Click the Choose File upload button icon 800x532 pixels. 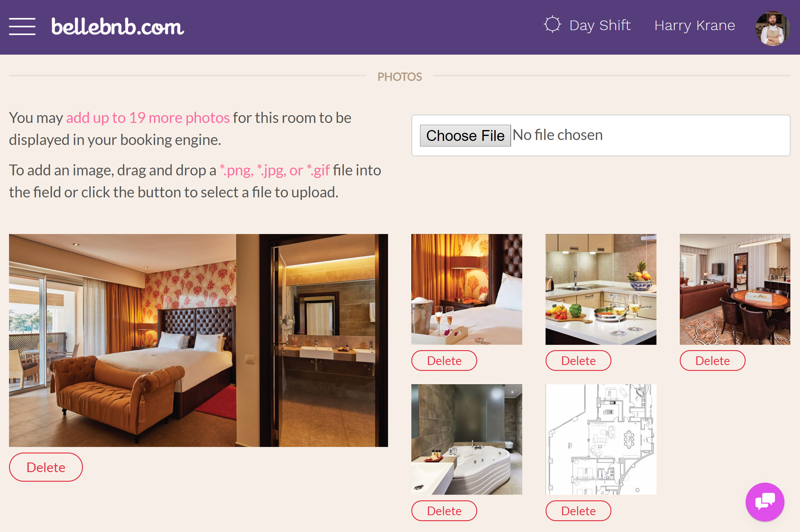(x=465, y=135)
